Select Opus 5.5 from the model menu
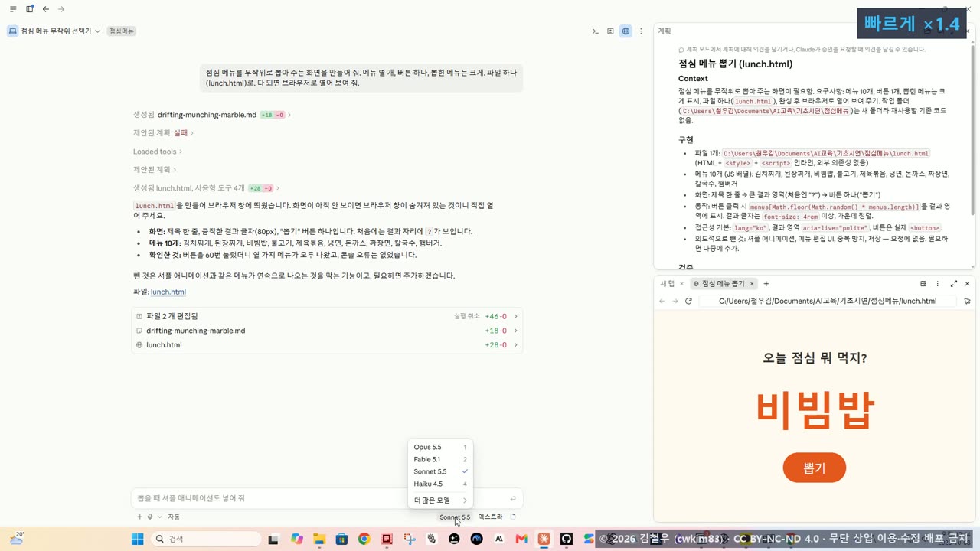 click(x=440, y=447)
